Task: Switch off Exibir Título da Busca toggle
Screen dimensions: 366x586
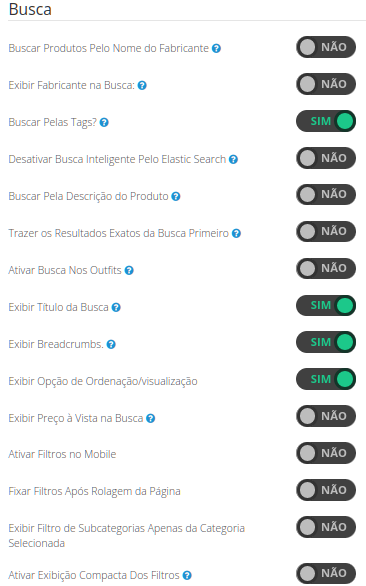Action: [326, 305]
